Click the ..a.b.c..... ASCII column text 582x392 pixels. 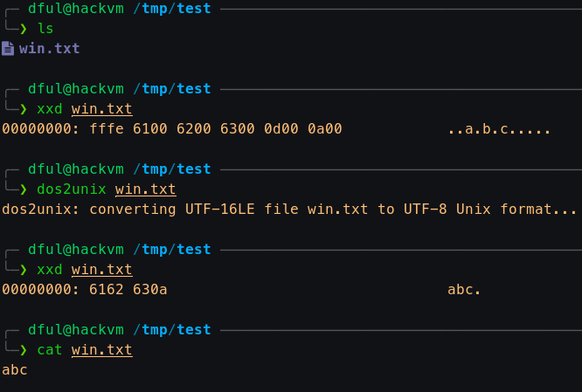coord(499,129)
